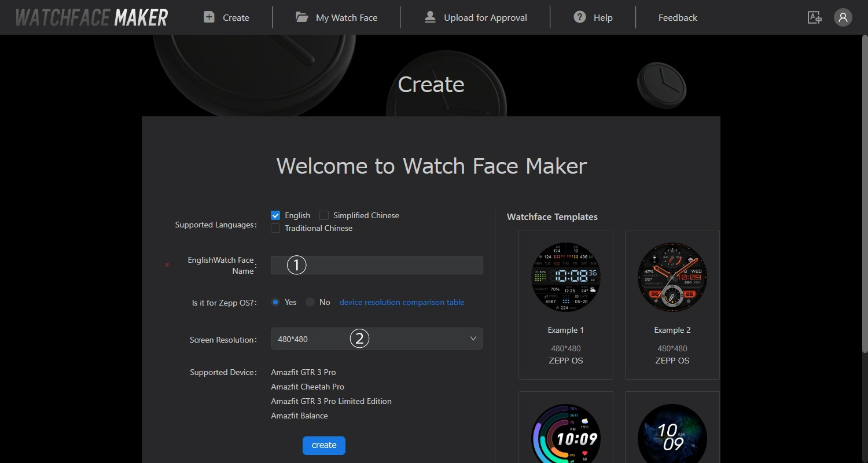This screenshot has height=463, width=868.
Task: Select the Example 1 watchface template
Action: point(565,278)
